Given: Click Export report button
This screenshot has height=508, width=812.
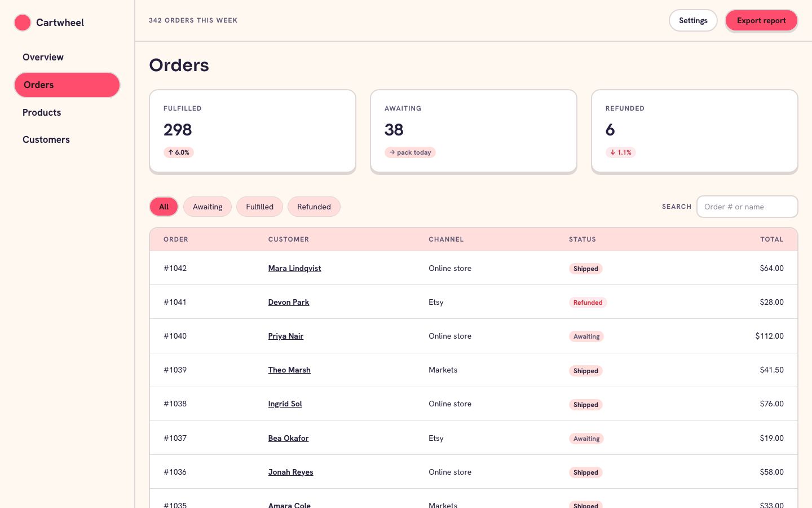Looking at the screenshot, I should (761, 20).
